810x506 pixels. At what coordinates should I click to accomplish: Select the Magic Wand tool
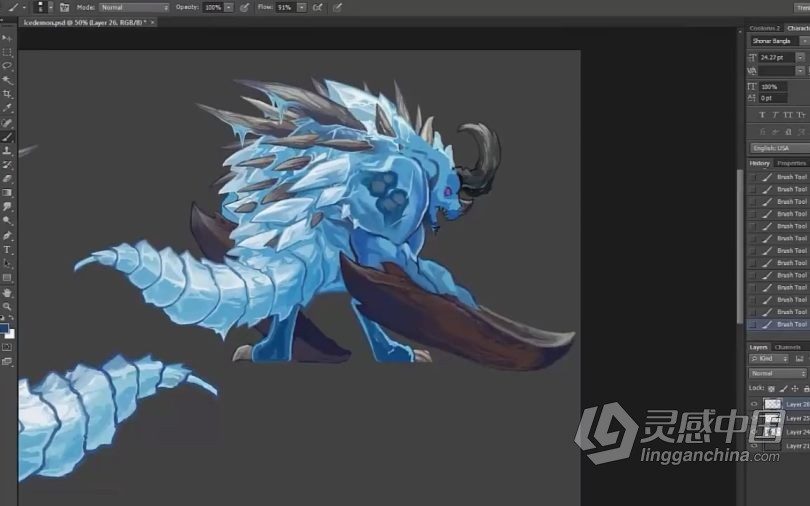(7, 80)
